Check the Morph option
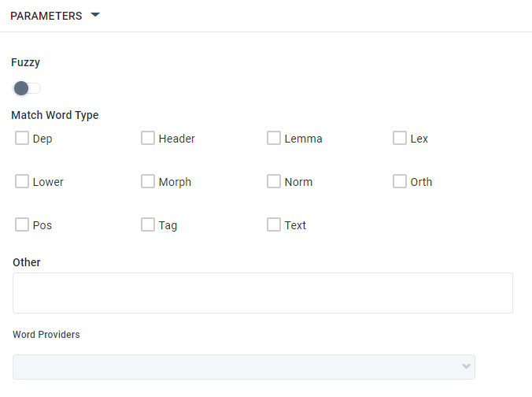Viewport: 532px width, 397px height. click(148, 182)
